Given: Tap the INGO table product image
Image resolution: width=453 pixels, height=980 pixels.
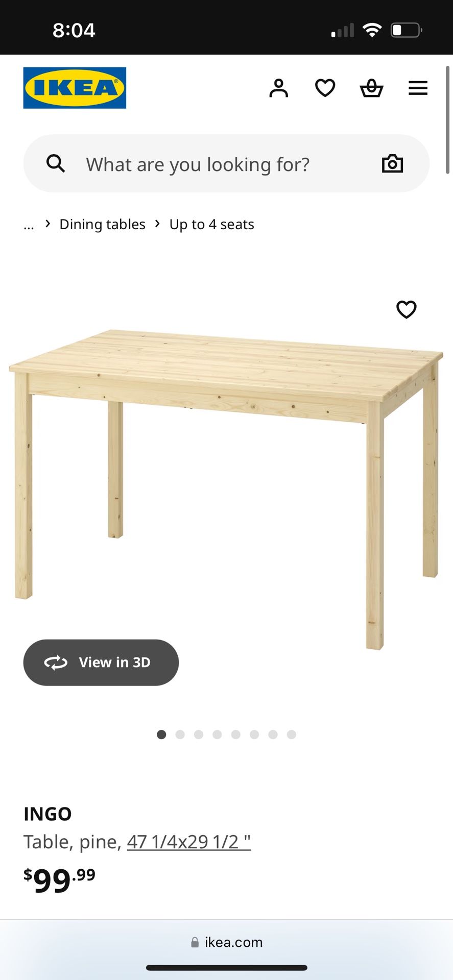Looking at the screenshot, I should [226, 489].
